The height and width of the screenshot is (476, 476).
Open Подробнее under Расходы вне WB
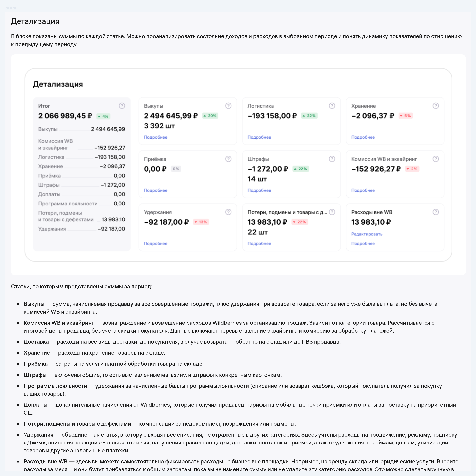tap(363, 244)
